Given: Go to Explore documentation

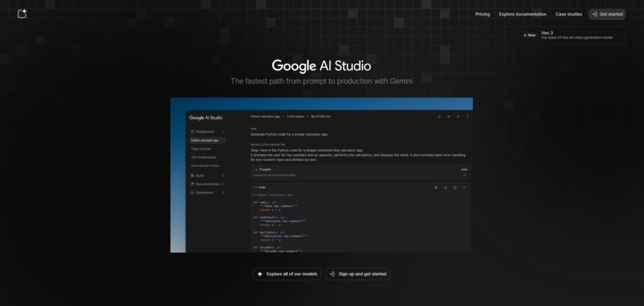Looking at the screenshot, I should point(522,14).
